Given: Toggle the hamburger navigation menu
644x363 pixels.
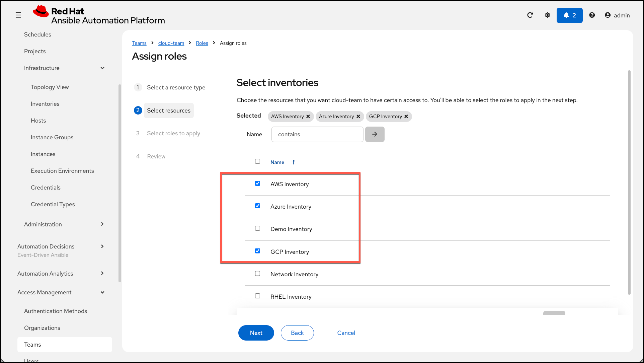Looking at the screenshot, I should click(x=18, y=15).
